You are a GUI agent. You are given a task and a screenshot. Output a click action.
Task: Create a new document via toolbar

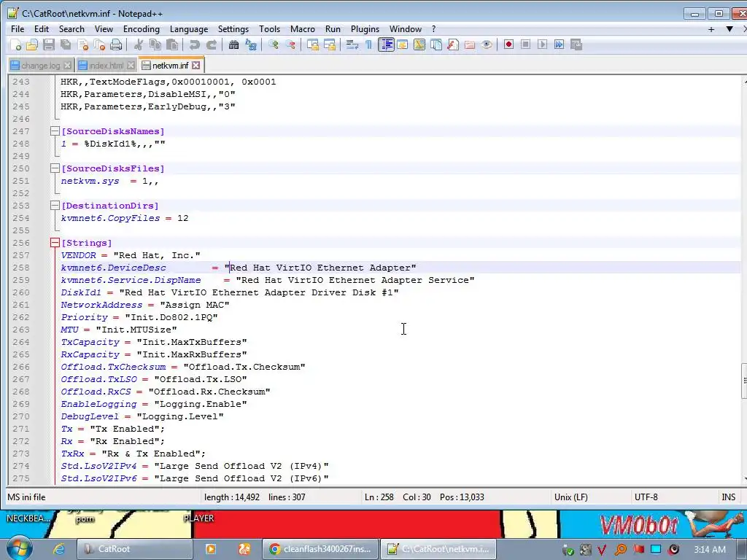click(15, 44)
